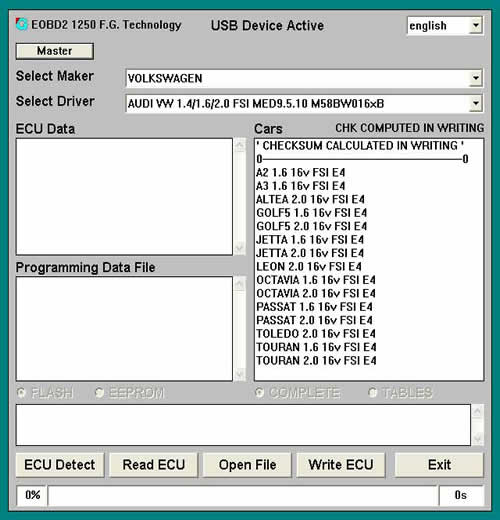Click ECU Data scrollbar up arrow

pos(240,145)
